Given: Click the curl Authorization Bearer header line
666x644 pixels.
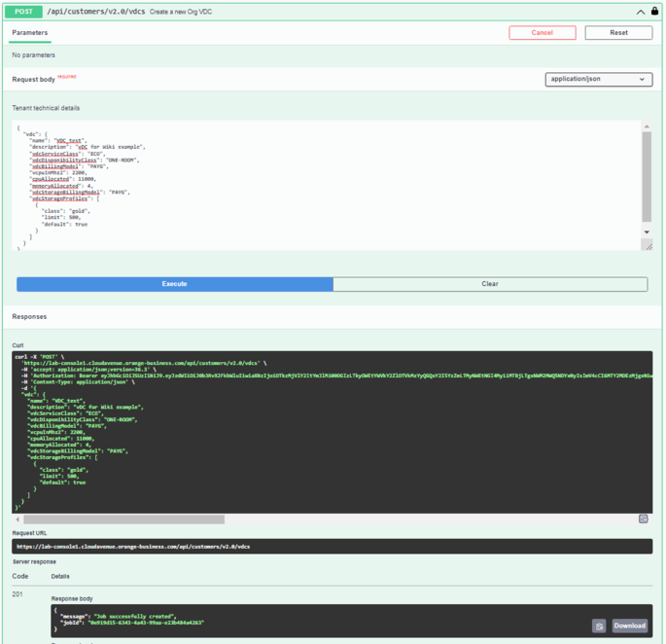Looking at the screenshot, I should pyautogui.click(x=336, y=376).
